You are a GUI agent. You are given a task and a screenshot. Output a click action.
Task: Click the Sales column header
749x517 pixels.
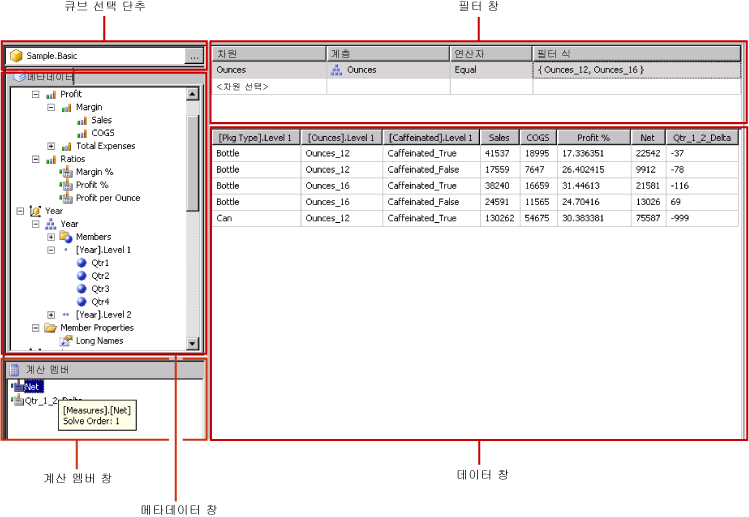pyautogui.click(x=500, y=138)
